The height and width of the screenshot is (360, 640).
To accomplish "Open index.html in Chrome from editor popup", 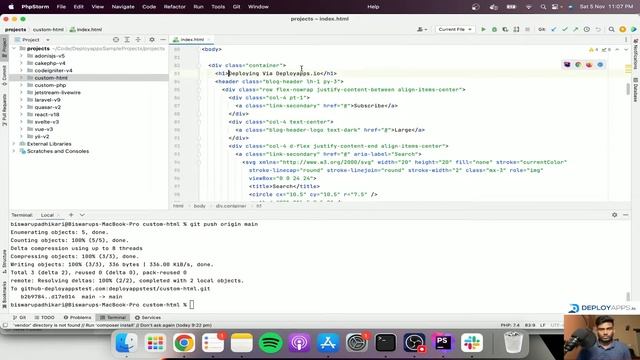I will (578, 64).
